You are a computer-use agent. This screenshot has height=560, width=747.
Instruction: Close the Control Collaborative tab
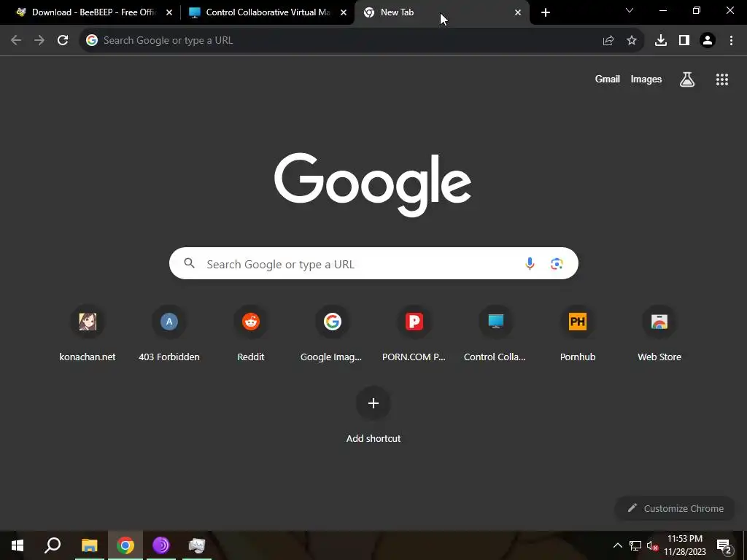[344, 12]
